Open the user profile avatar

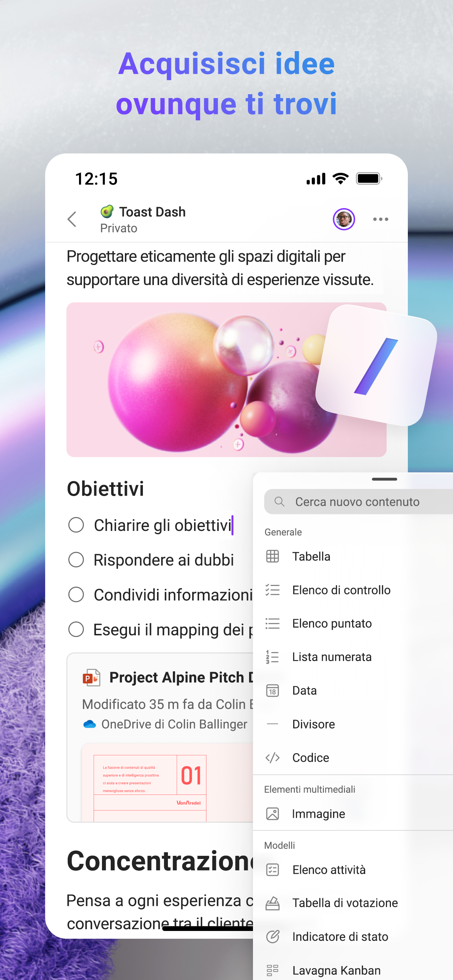pos(344,219)
